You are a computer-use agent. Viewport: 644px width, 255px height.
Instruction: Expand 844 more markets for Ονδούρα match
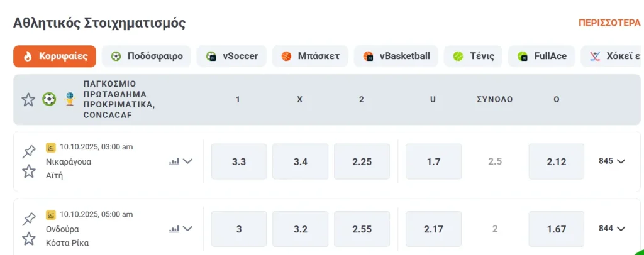coord(612,229)
